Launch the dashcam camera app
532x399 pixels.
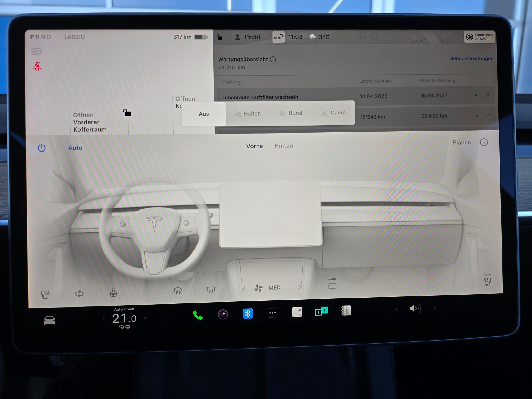point(223,314)
